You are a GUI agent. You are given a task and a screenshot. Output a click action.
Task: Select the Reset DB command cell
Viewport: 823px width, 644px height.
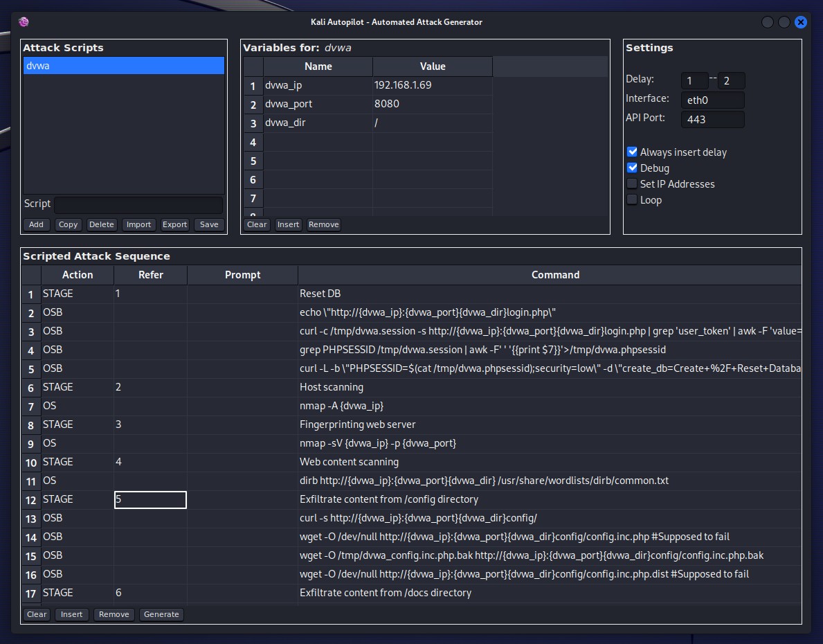click(x=550, y=294)
